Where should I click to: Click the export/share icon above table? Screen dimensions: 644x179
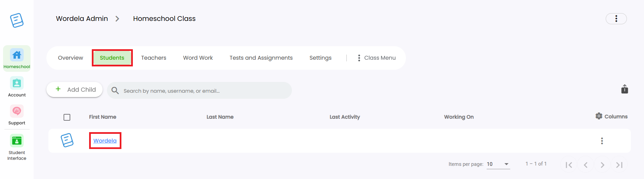(624, 89)
